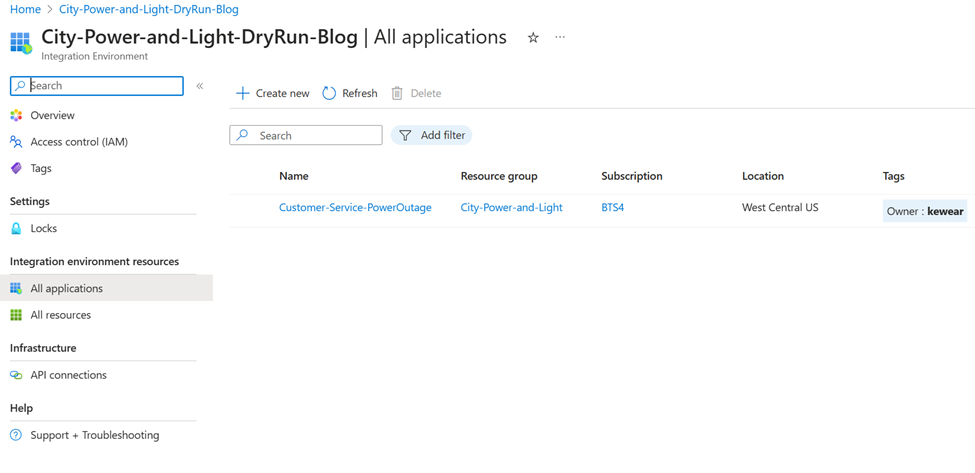Open Access control (IAM)
Image resolution: width=975 pixels, height=473 pixels.
click(79, 142)
